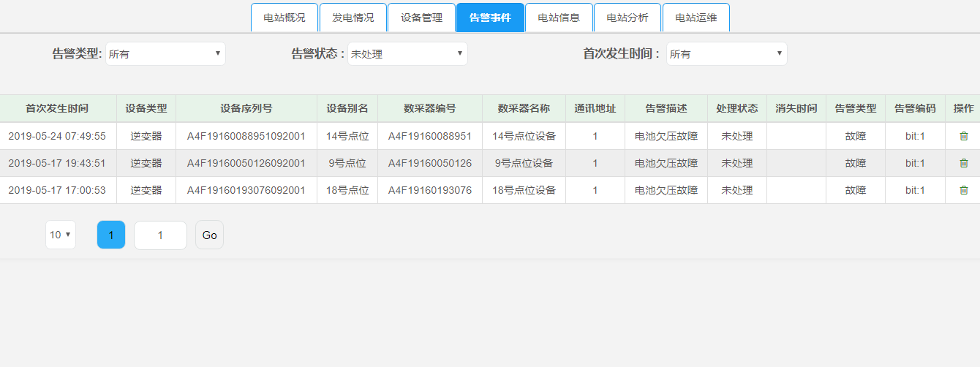980x367 pixels.
Task: Select page 1 pagination button
Action: 111,235
